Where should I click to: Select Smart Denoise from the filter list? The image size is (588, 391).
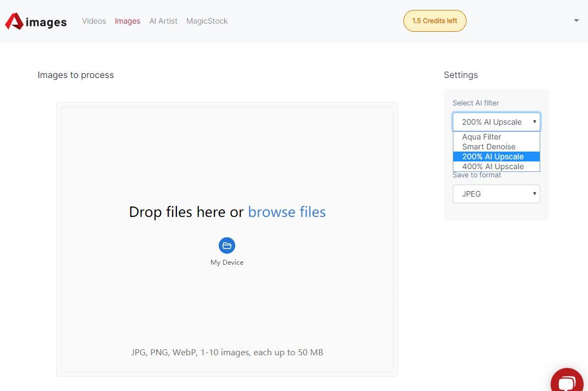coord(489,147)
